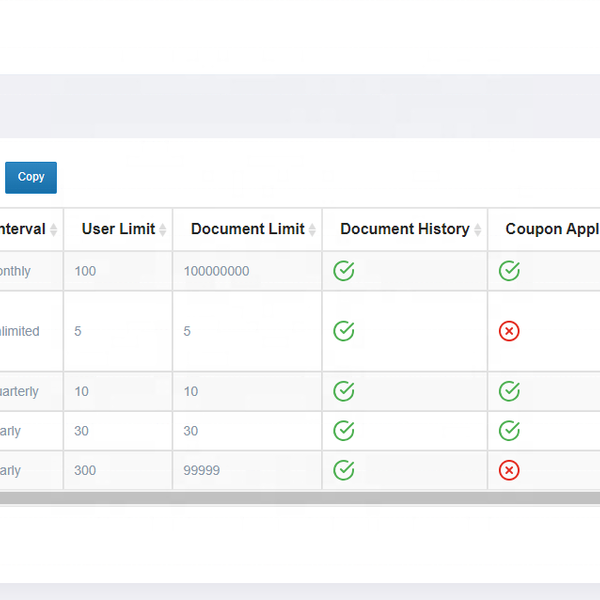Click Document History checkmark for 5-user row
This screenshot has height=600, width=600.
point(344,331)
